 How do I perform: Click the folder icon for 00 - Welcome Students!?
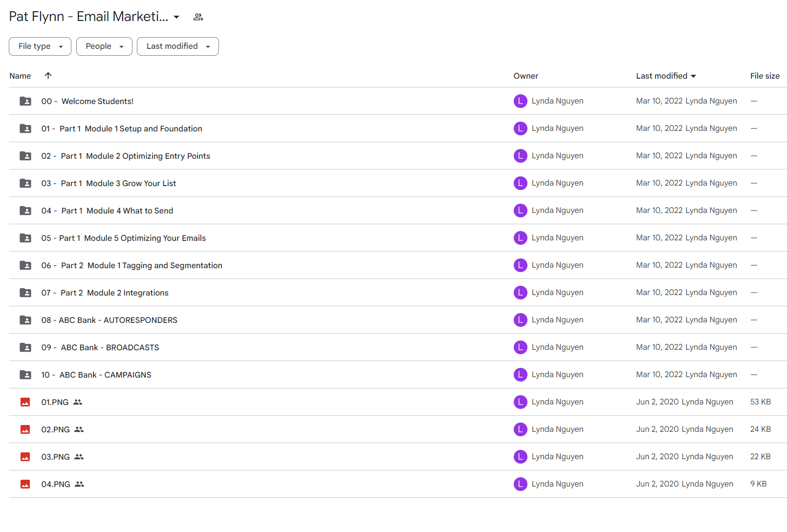pos(25,101)
